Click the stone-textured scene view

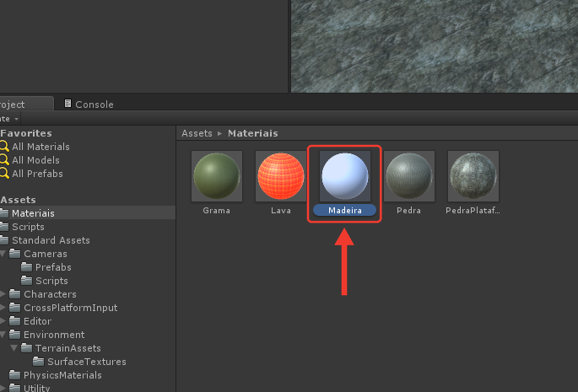tap(435, 46)
